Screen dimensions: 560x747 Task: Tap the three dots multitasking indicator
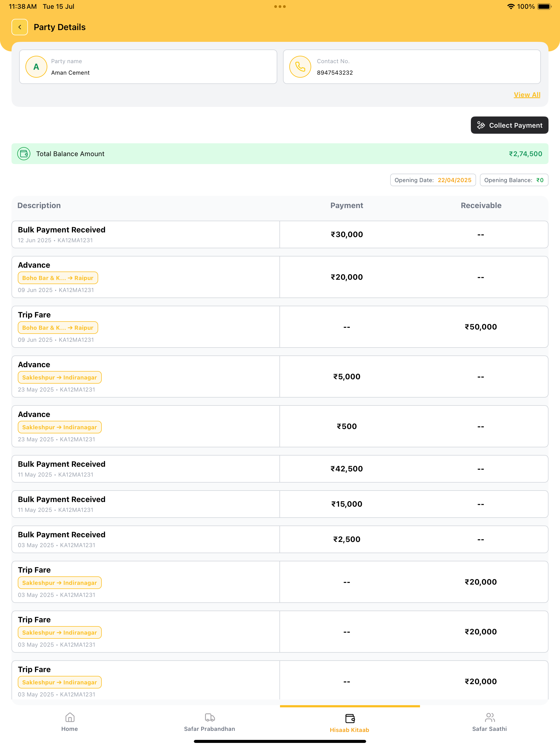280,6
